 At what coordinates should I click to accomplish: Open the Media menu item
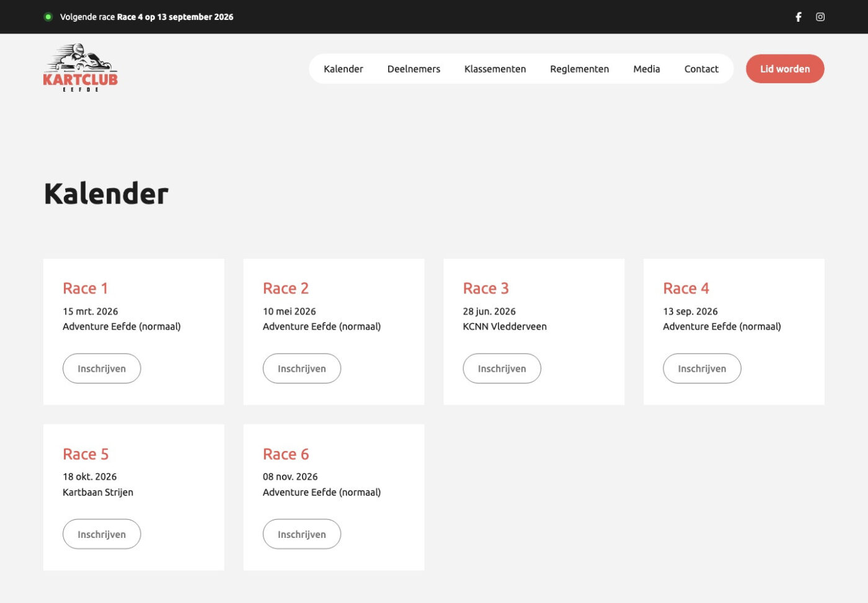[647, 69]
